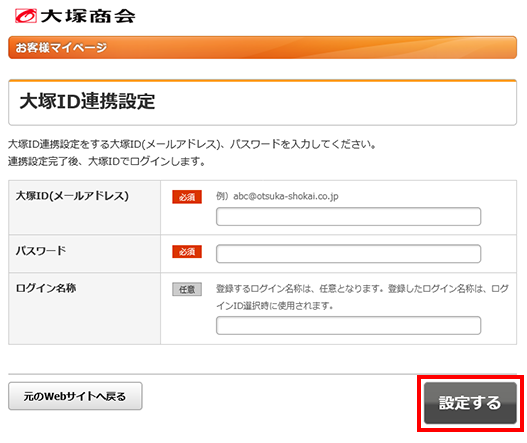Click the 任意 badge beside ログイン名称
Image resolution: width=527 pixels, height=443 pixels.
187,289
